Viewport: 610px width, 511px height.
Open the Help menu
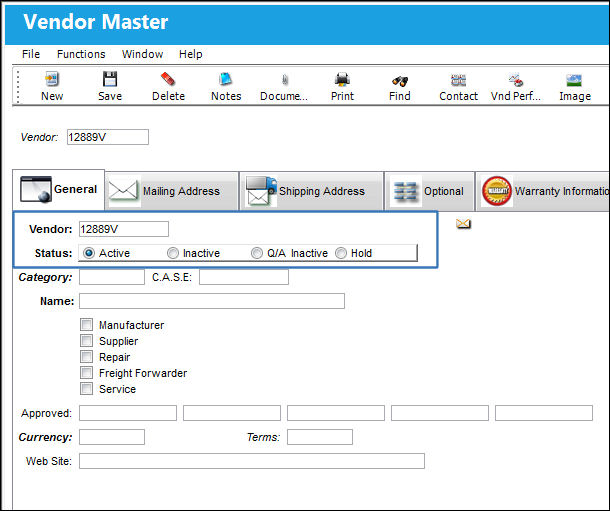pos(190,54)
